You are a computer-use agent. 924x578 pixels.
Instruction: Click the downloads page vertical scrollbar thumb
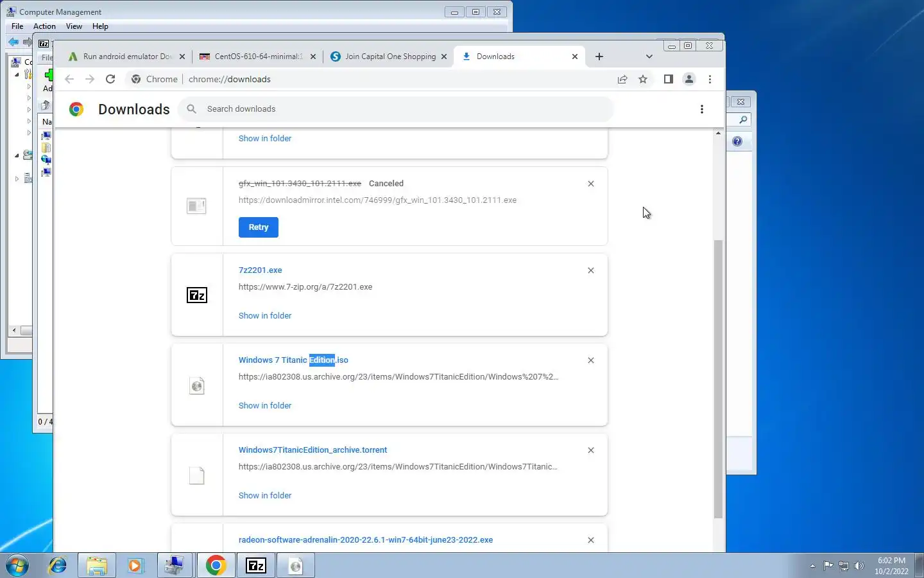pos(718,379)
